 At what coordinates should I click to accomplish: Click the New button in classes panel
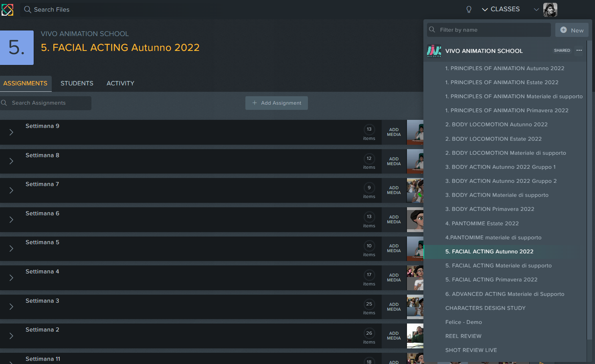[x=572, y=30]
